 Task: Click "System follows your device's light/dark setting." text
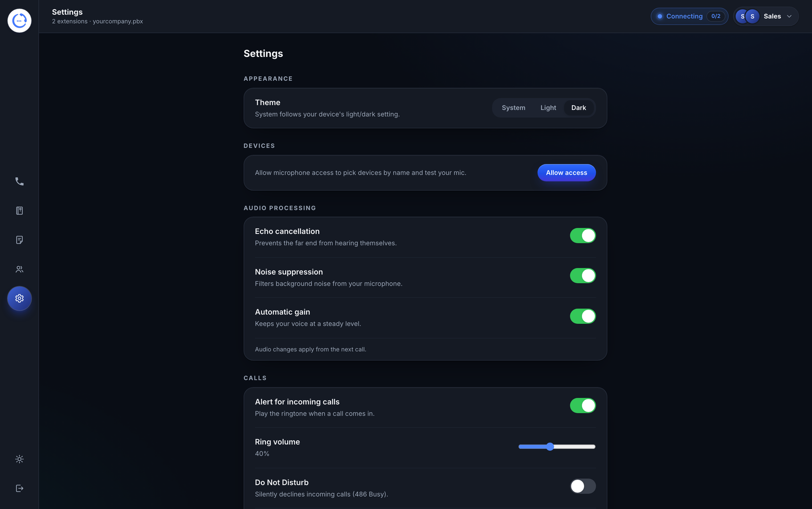pyautogui.click(x=327, y=114)
